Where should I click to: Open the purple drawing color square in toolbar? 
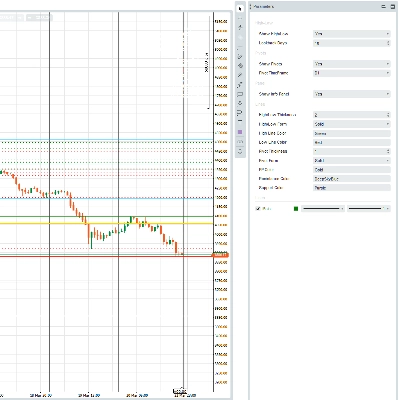(240, 132)
